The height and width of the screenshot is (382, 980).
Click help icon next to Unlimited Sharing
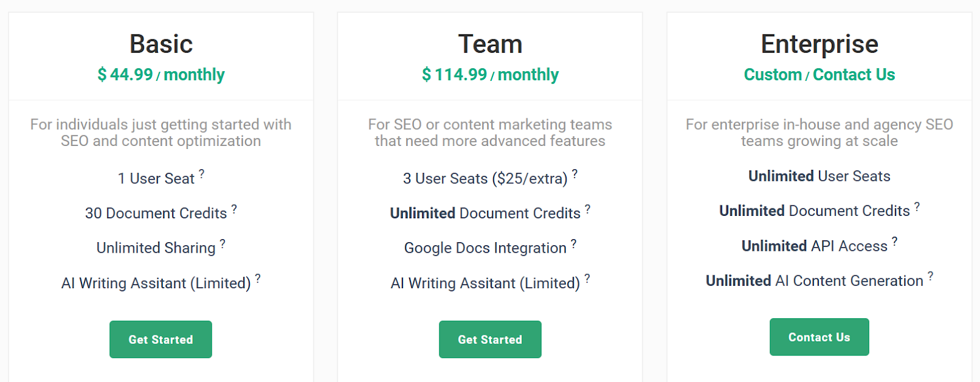[222, 243]
